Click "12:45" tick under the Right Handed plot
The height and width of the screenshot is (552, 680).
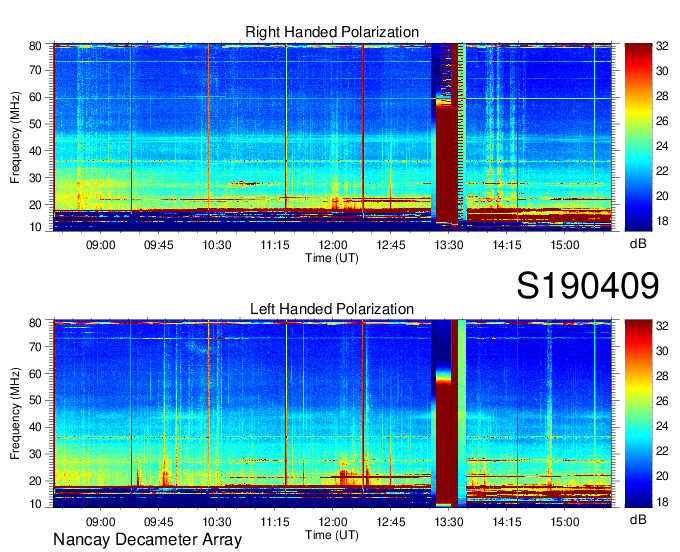[391, 245]
